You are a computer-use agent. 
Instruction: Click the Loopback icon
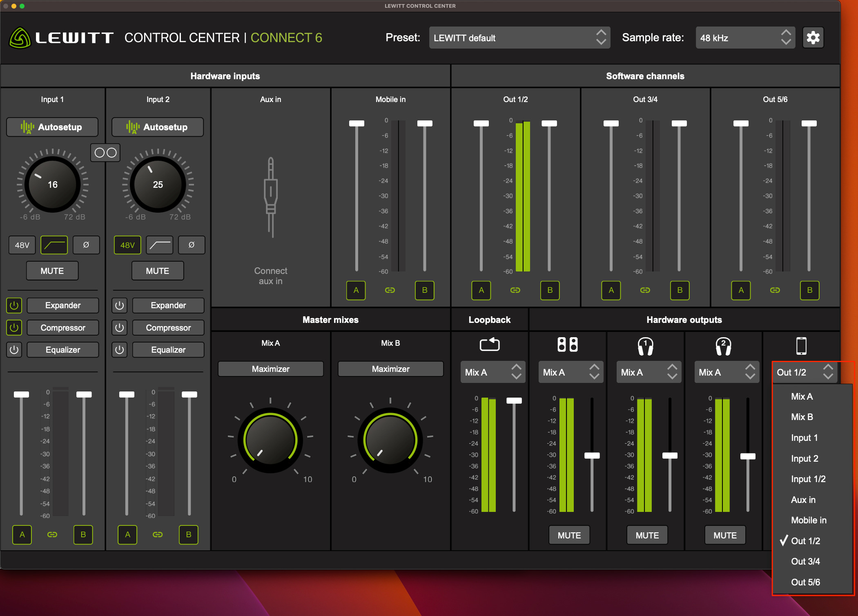[490, 344]
